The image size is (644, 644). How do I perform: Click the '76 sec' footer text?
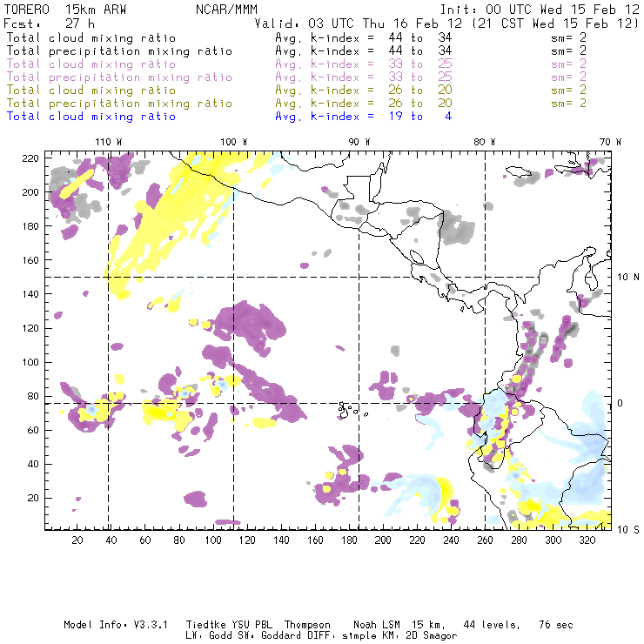pyautogui.click(x=556, y=625)
